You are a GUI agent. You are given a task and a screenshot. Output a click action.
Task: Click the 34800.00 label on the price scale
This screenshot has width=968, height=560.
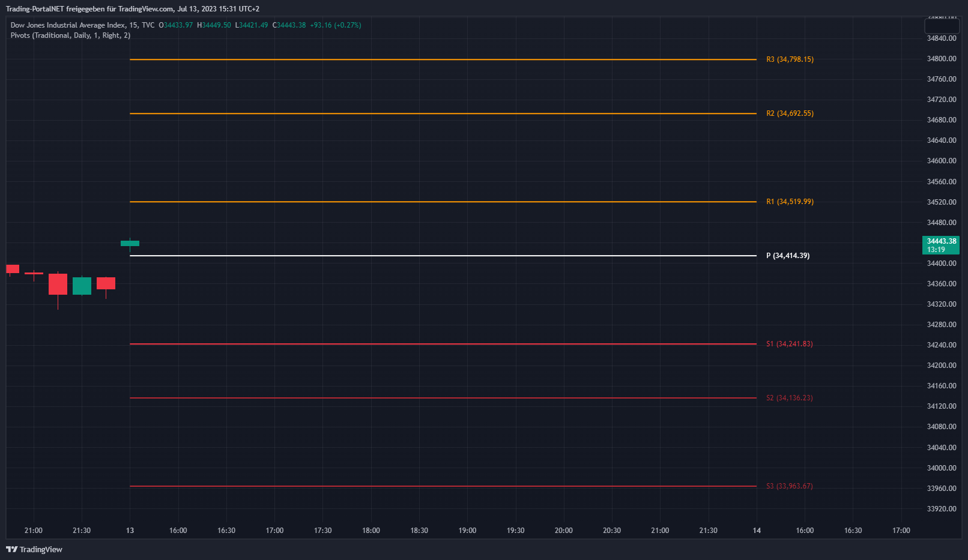click(x=941, y=59)
